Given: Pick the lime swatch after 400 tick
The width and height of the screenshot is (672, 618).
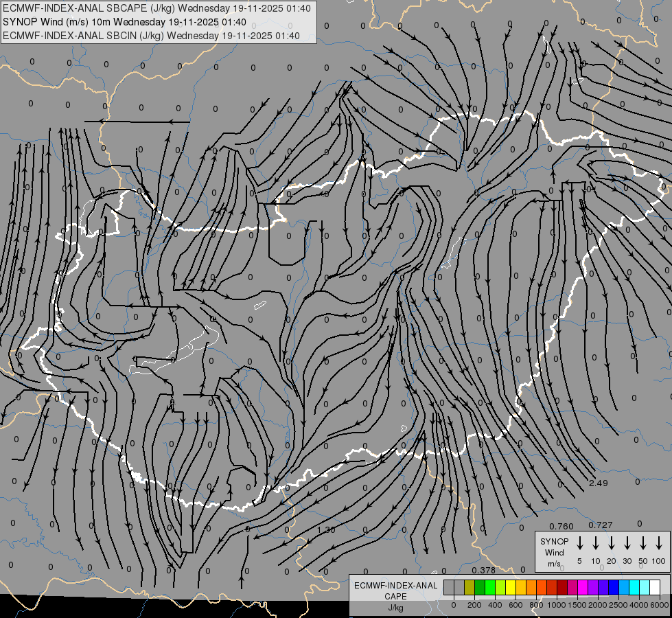Looking at the screenshot, I should click(x=500, y=587).
